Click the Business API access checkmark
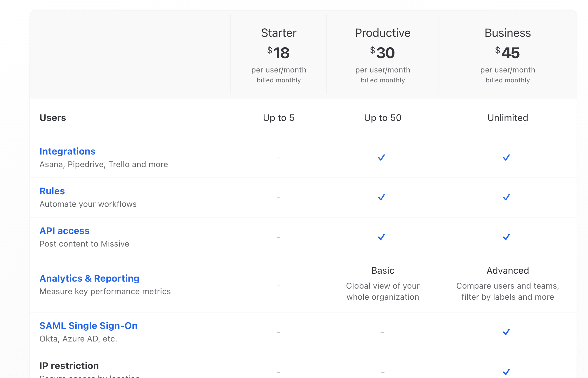Viewport: 588px width, 378px height. 507,237
